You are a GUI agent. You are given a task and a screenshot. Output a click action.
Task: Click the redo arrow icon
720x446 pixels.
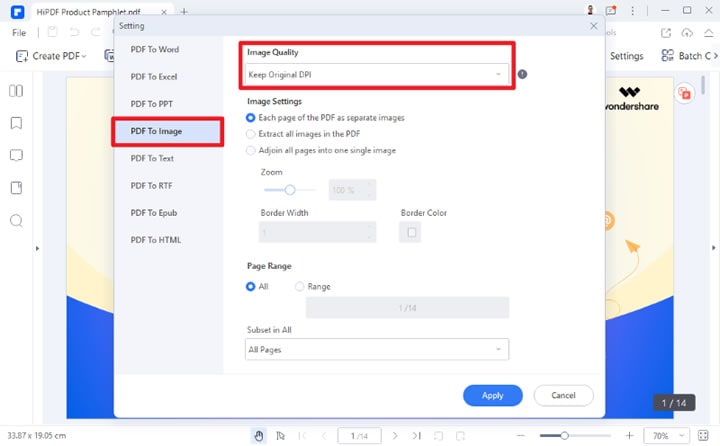coord(96,32)
